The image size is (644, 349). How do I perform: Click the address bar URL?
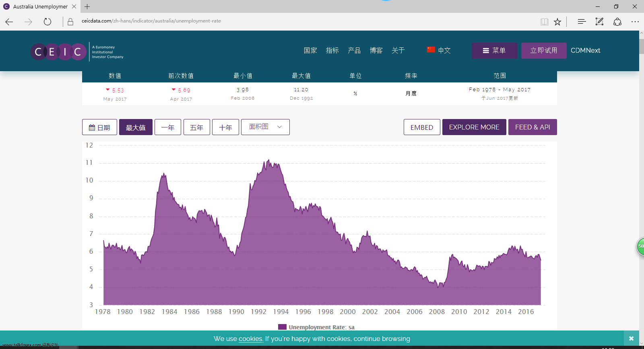pos(151,21)
